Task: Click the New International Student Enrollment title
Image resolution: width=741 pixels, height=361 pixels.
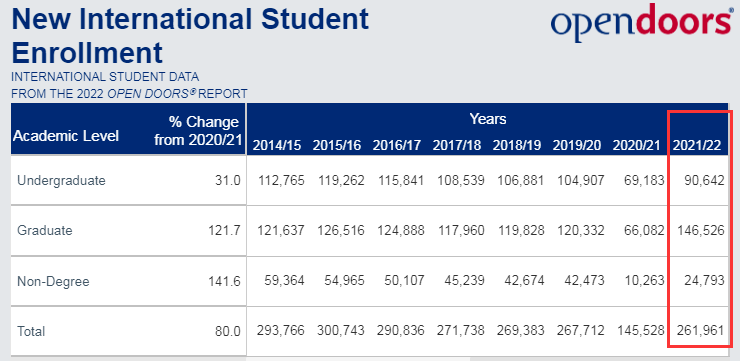Action: click(x=190, y=36)
